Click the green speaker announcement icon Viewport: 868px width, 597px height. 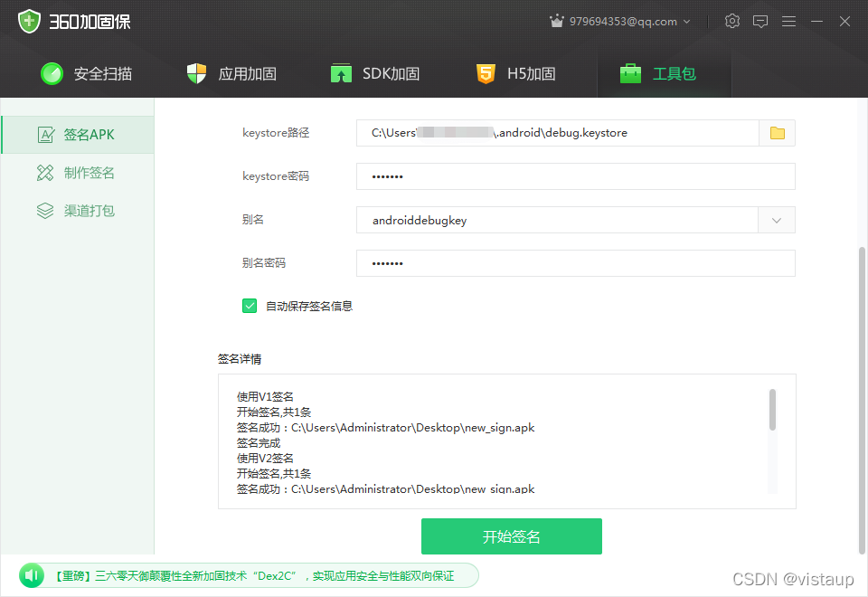tap(32, 576)
